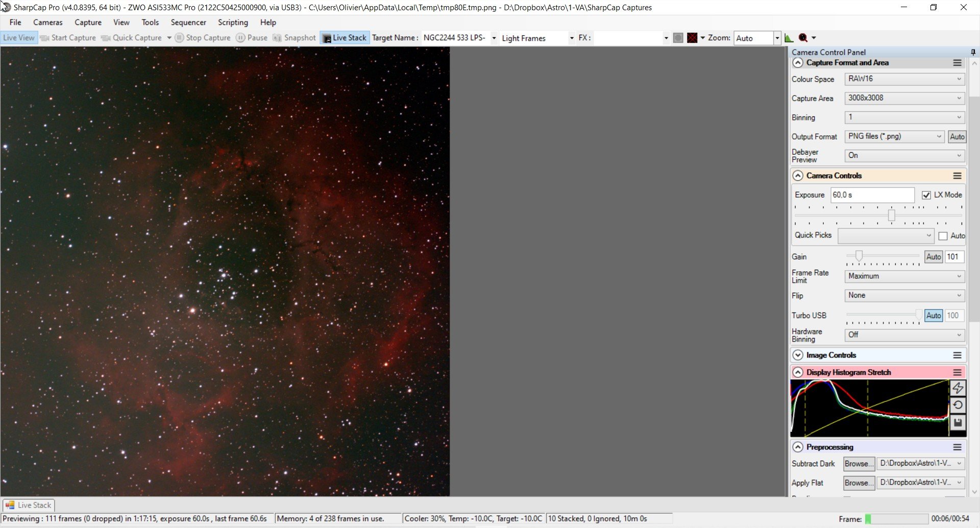Click the red magnifier focus icon
980x528 pixels.
803,38
